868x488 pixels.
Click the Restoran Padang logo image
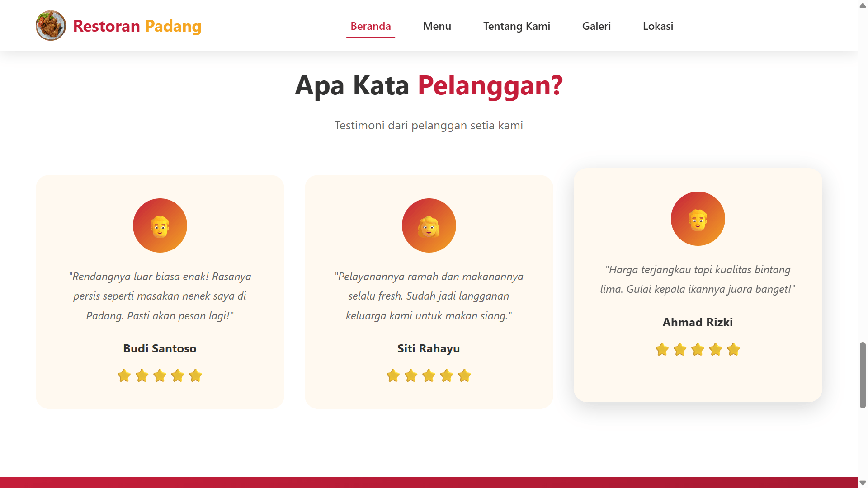51,26
